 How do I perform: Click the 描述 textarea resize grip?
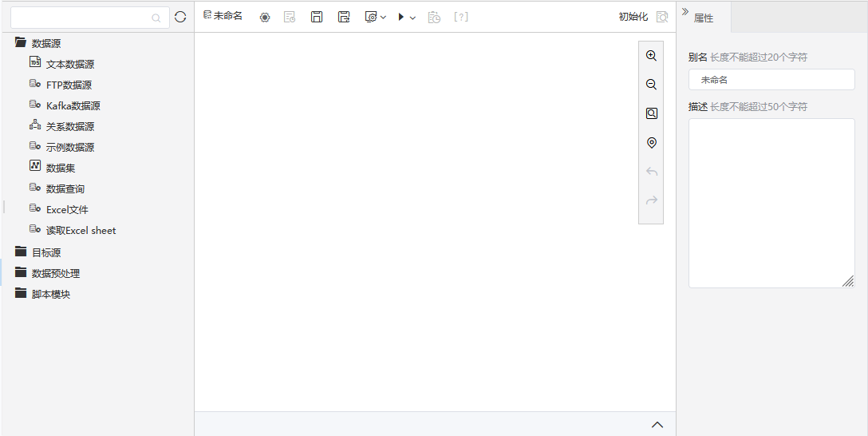pyautogui.click(x=848, y=281)
